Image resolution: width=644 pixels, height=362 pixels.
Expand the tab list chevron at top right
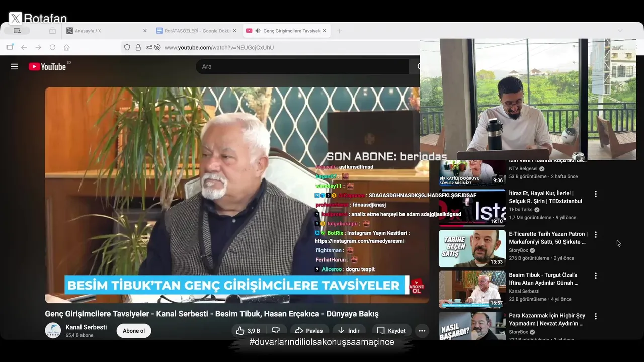click(x=620, y=31)
